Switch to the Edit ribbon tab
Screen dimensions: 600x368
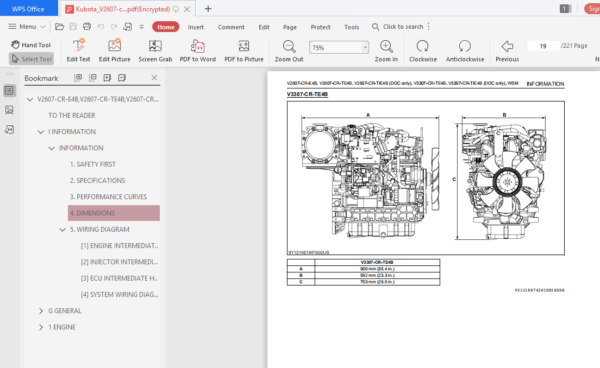264,27
